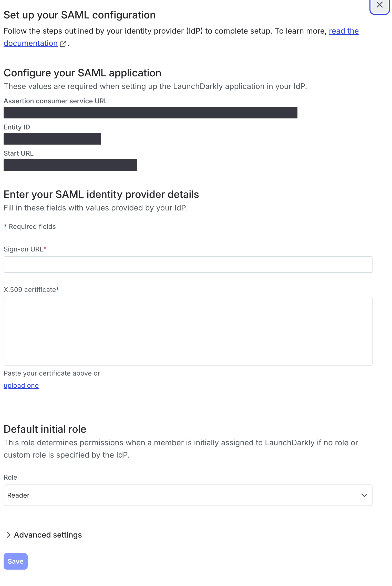Close the SAML configuration panel
The image size is (392, 586).
tap(379, 5)
